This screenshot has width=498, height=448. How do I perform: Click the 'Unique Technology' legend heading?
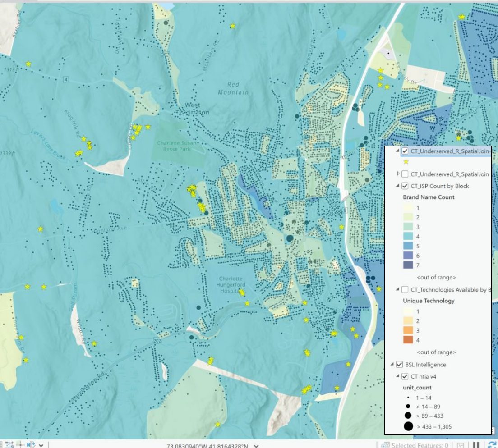pyautogui.click(x=429, y=301)
